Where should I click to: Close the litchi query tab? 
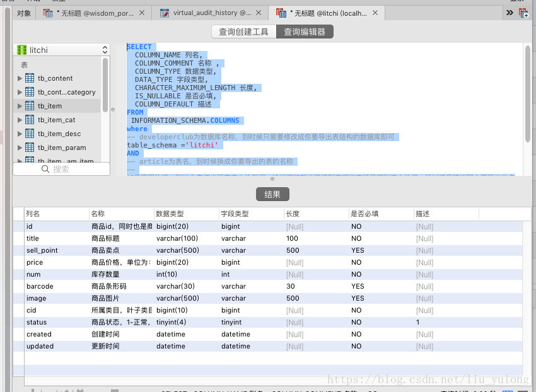[x=375, y=13]
